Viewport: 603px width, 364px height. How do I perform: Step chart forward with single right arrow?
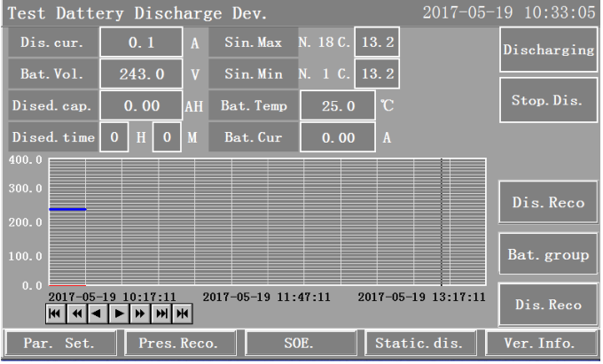click(x=119, y=313)
